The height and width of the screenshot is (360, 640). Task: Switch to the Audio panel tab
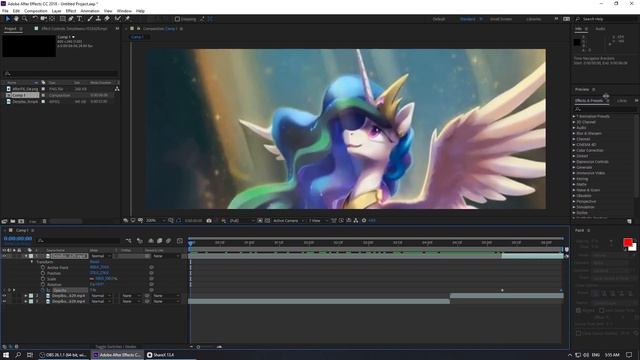click(600, 29)
